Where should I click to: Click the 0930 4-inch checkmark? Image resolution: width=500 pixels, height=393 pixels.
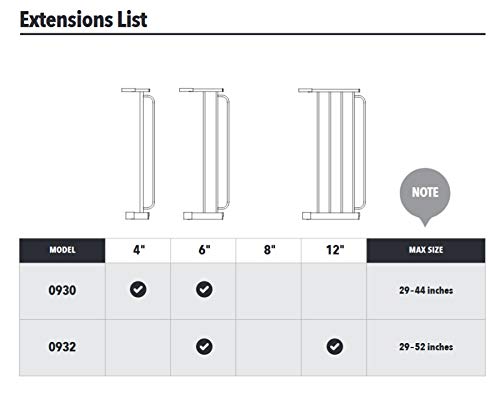[x=138, y=289]
